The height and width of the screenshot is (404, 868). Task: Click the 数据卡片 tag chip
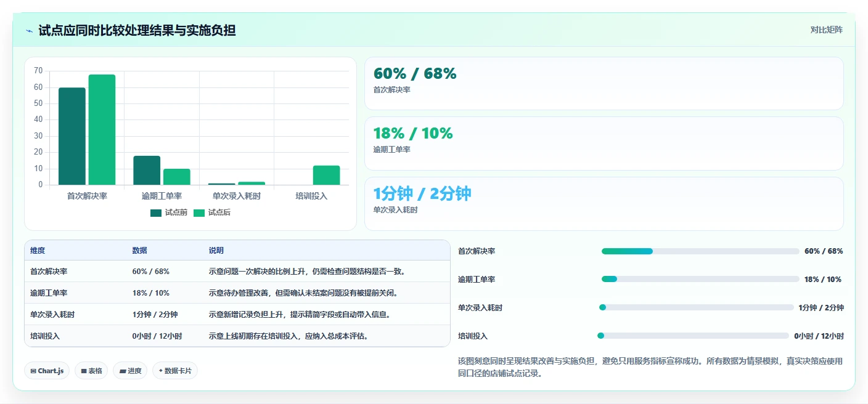(175, 371)
